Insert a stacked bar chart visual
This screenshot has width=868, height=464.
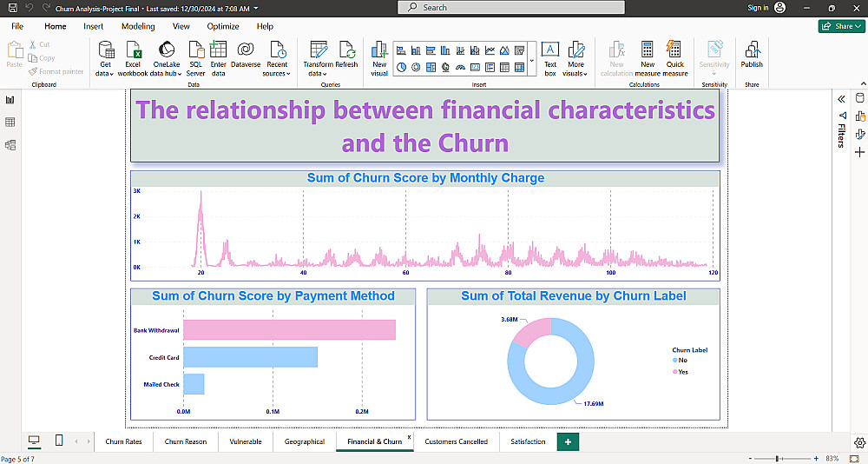(401, 50)
